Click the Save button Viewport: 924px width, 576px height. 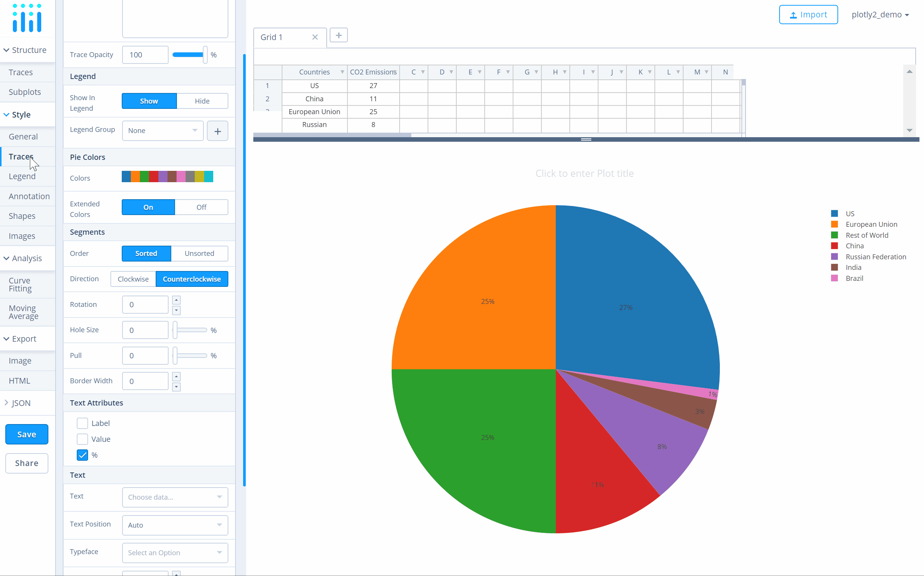click(26, 434)
